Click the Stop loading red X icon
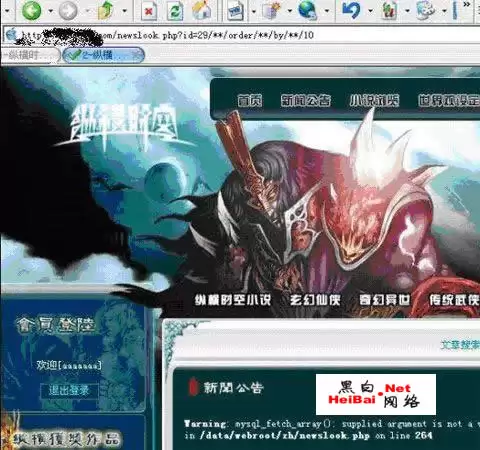480x450 pixels. click(149, 11)
